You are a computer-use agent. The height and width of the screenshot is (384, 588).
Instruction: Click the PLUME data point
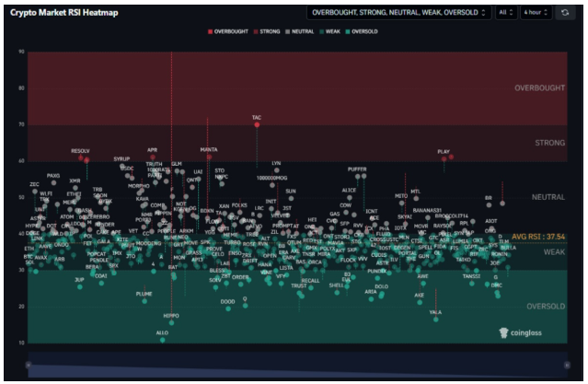[x=144, y=301]
